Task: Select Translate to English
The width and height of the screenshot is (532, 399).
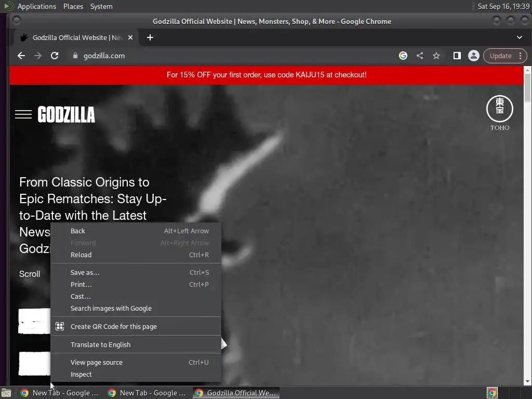Action: tap(136, 344)
